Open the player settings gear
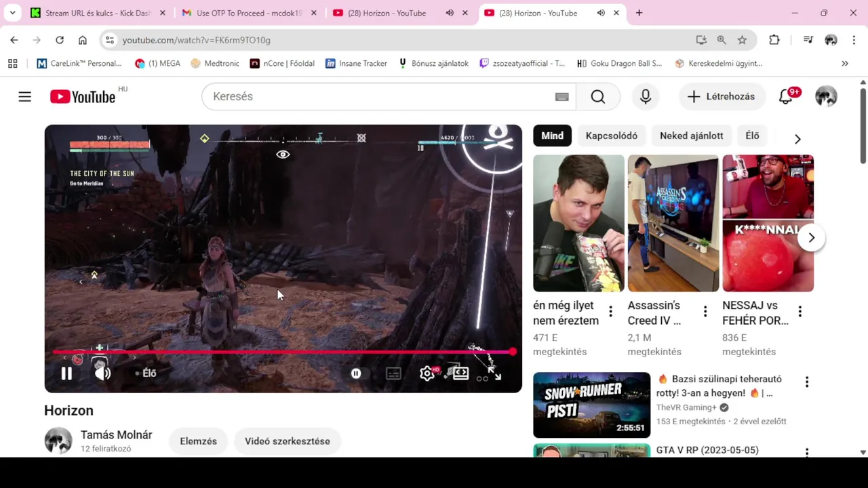The width and height of the screenshot is (868, 488). (427, 373)
